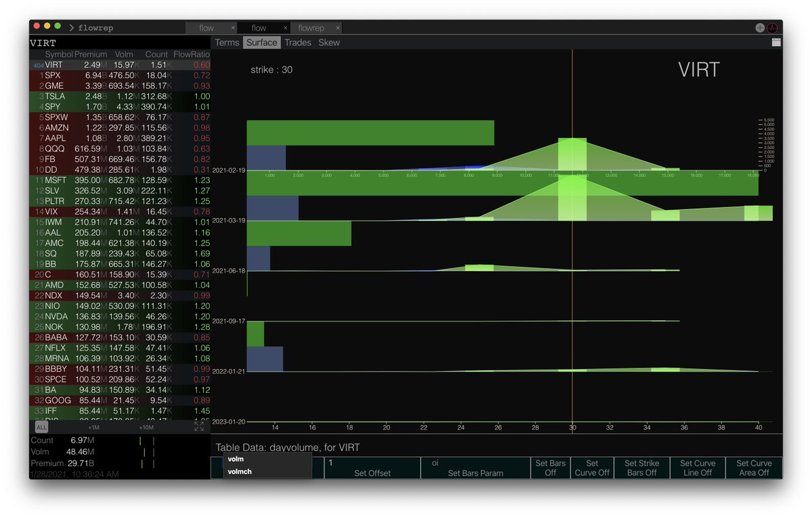
Task: Select the NOK row
Action: pos(120,327)
